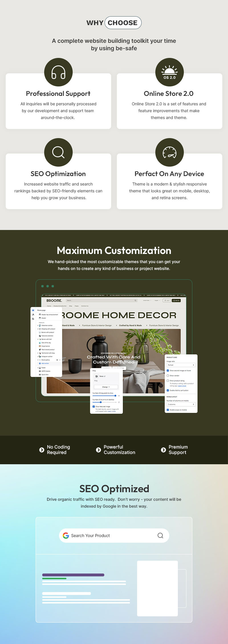The height and width of the screenshot is (644, 228).
Task: Select Featured collection in section list
Action: tap(47, 336)
